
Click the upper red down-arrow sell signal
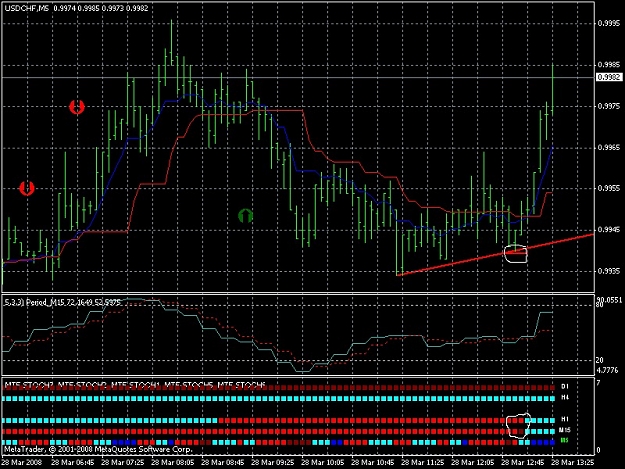click(x=77, y=107)
